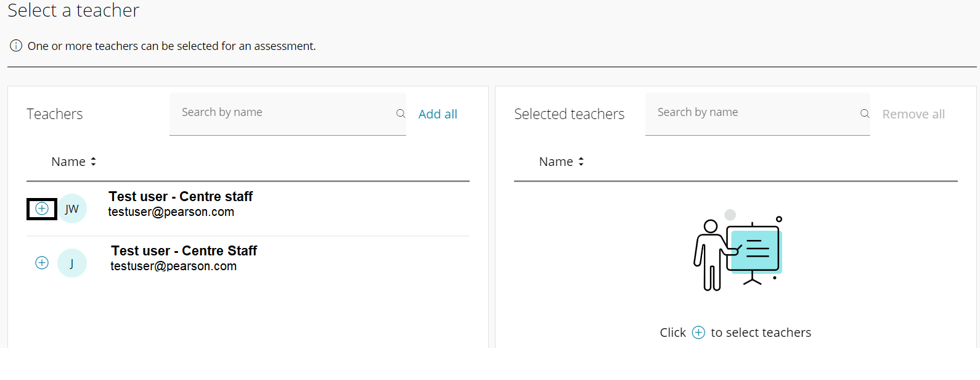The image size is (980, 380).
Task: Click the 'Selected teachers' panel heading
Action: tap(569, 114)
